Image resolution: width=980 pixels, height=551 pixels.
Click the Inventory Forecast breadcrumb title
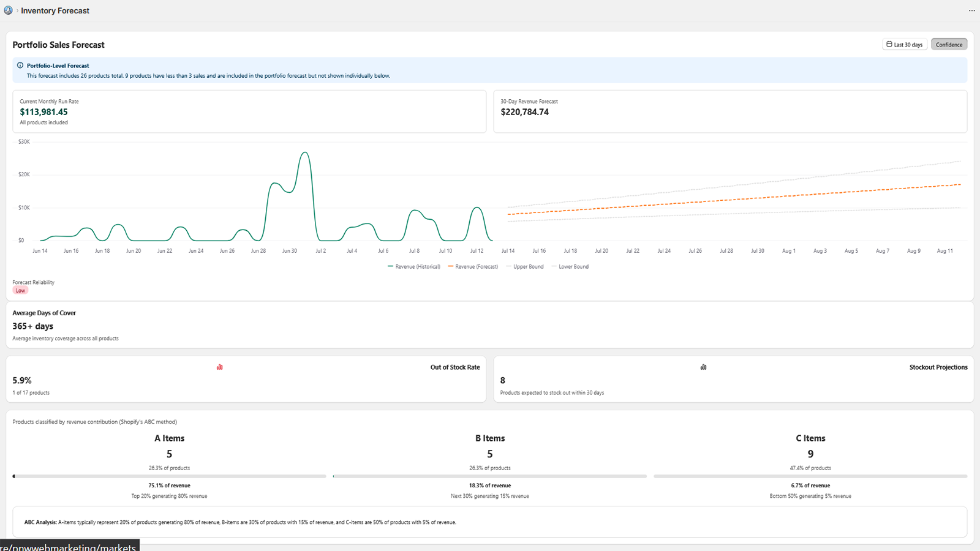coord(55,10)
